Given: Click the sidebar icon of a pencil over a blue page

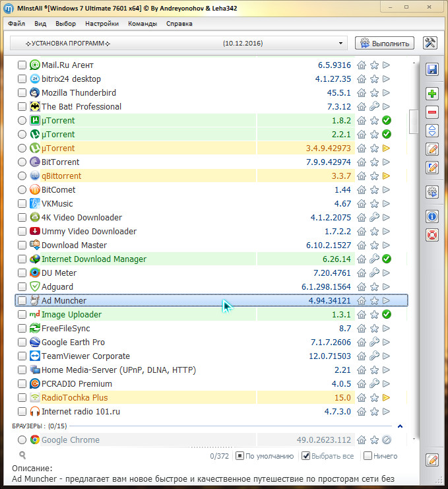Looking at the screenshot, I should [x=432, y=168].
